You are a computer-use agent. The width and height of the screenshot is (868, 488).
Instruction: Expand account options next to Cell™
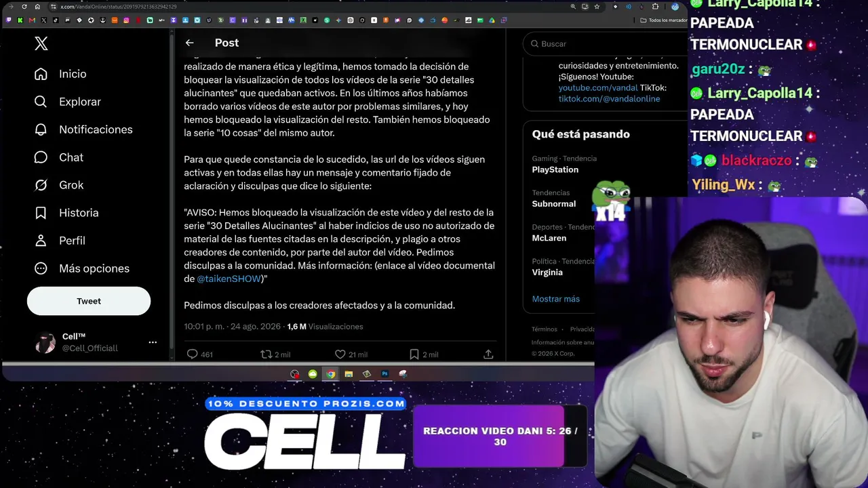(153, 342)
